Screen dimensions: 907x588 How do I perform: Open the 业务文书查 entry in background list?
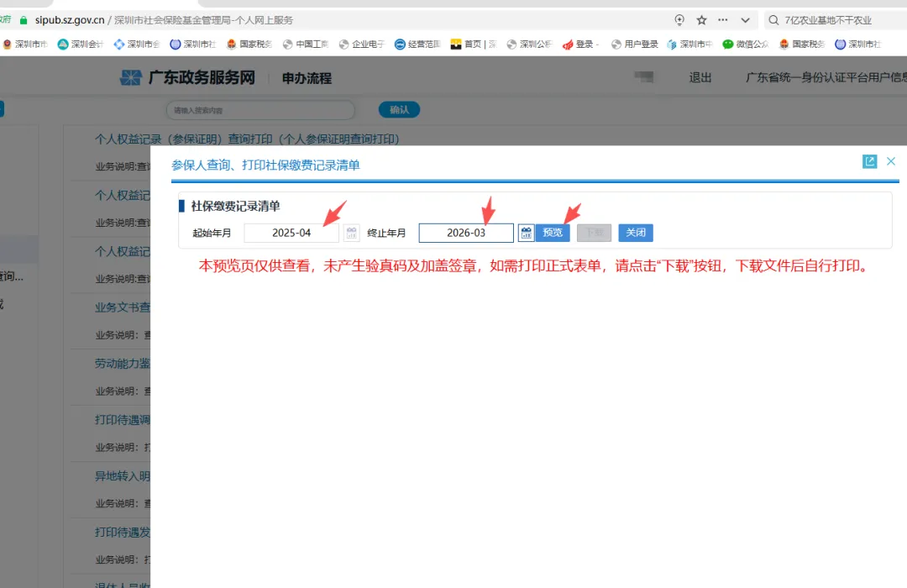(x=123, y=307)
